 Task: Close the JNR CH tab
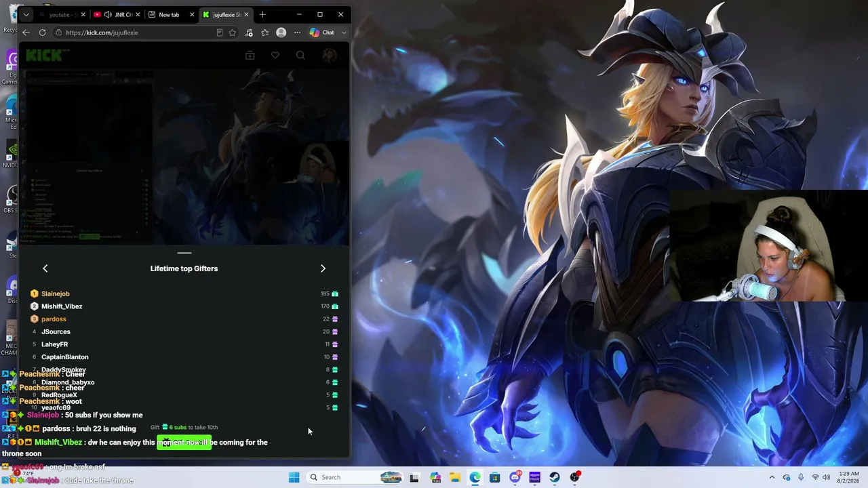tap(138, 14)
